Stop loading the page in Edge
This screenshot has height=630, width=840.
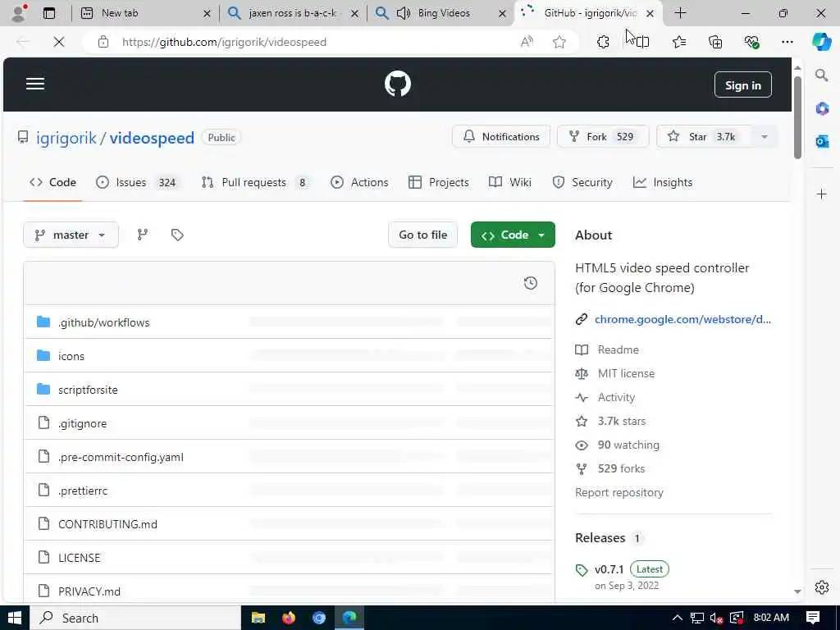(x=59, y=42)
